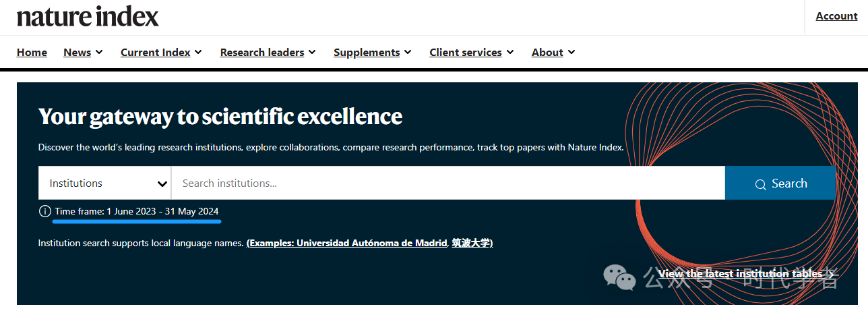
Task: Expand the Supplements menu chevron
Action: (408, 52)
